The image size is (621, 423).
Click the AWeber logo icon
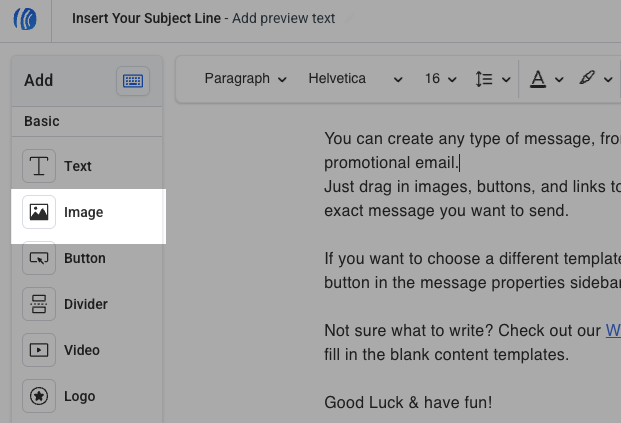(25, 20)
